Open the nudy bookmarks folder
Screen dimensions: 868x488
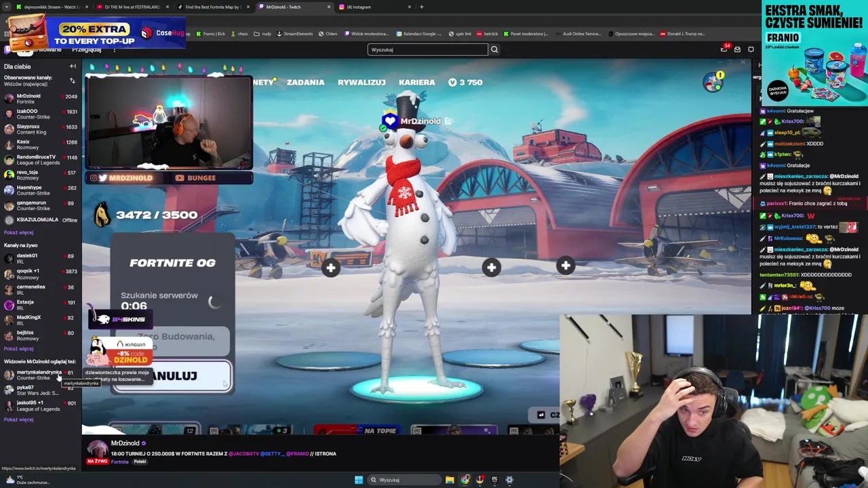[263, 33]
